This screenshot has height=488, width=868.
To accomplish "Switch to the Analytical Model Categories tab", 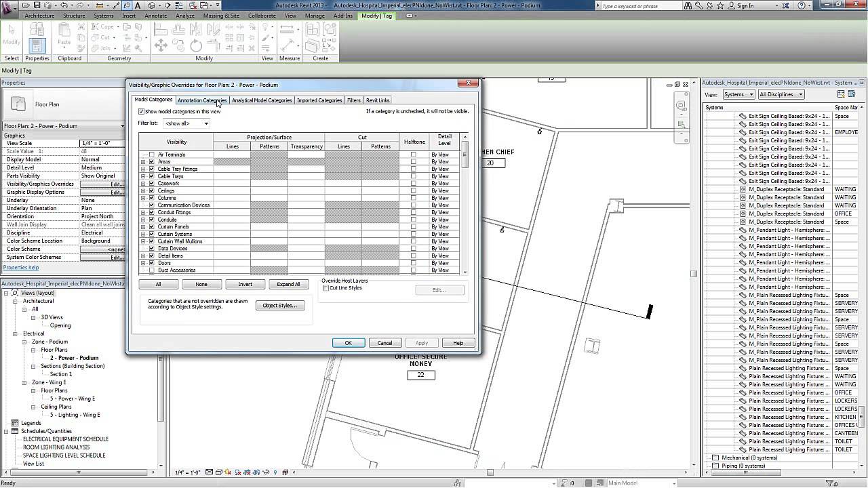I will click(x=262, y=100).
